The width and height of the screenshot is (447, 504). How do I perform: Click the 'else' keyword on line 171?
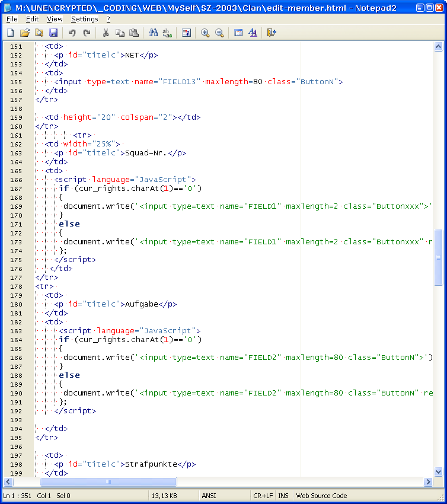[x=69, y=224]
